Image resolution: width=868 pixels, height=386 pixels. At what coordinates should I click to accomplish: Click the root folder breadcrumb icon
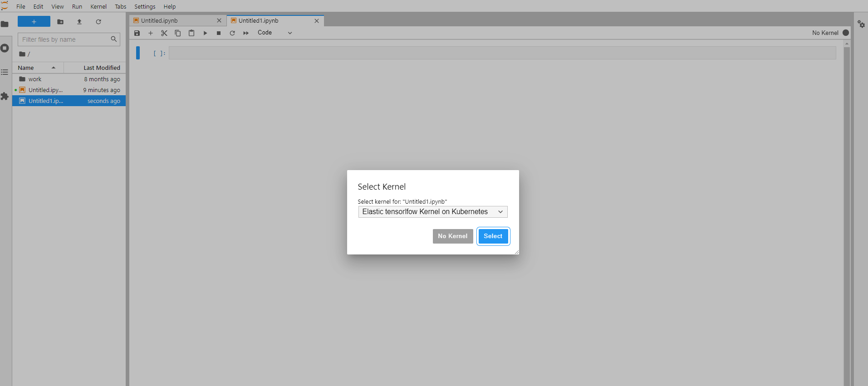tap(22, 54)
